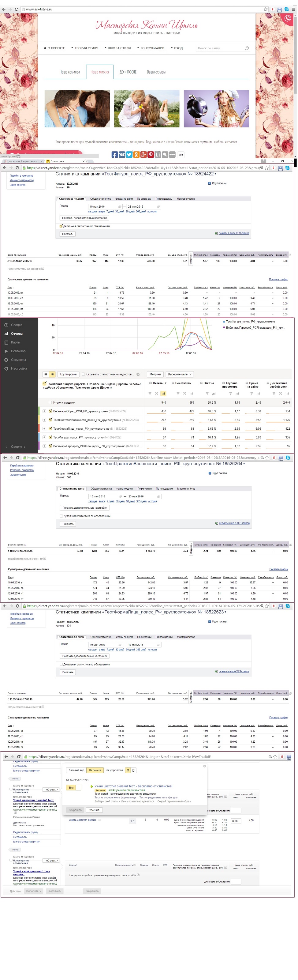Open Общая статистика tab in the ТестФигура window
This screenshot has width=298, height=980.
[x=101, y=199]
